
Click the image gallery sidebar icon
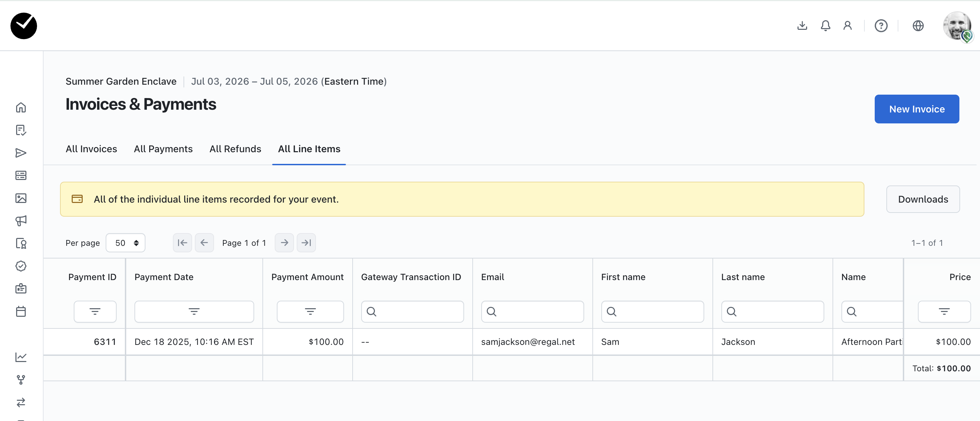click(x=21, y=198)
